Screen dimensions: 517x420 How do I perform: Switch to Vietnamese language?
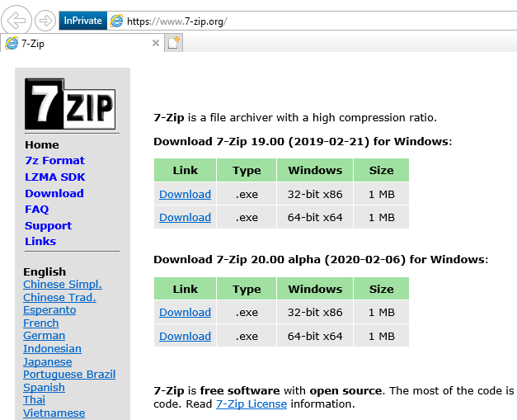(x=54, y=413)
